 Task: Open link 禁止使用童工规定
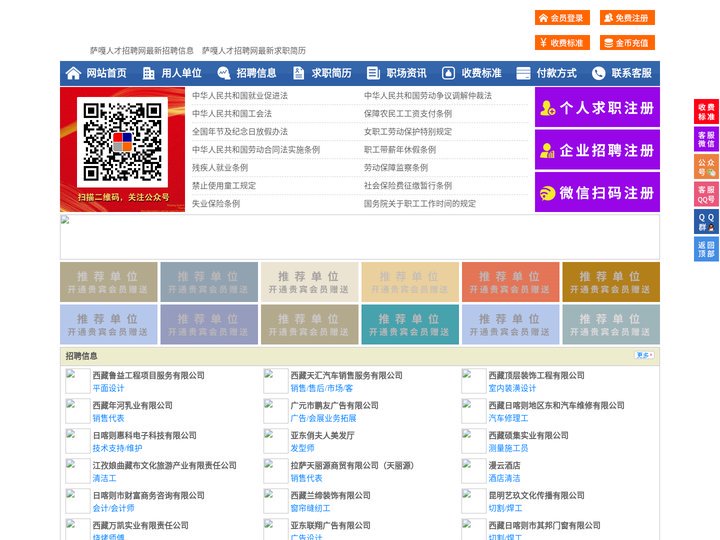224,186
